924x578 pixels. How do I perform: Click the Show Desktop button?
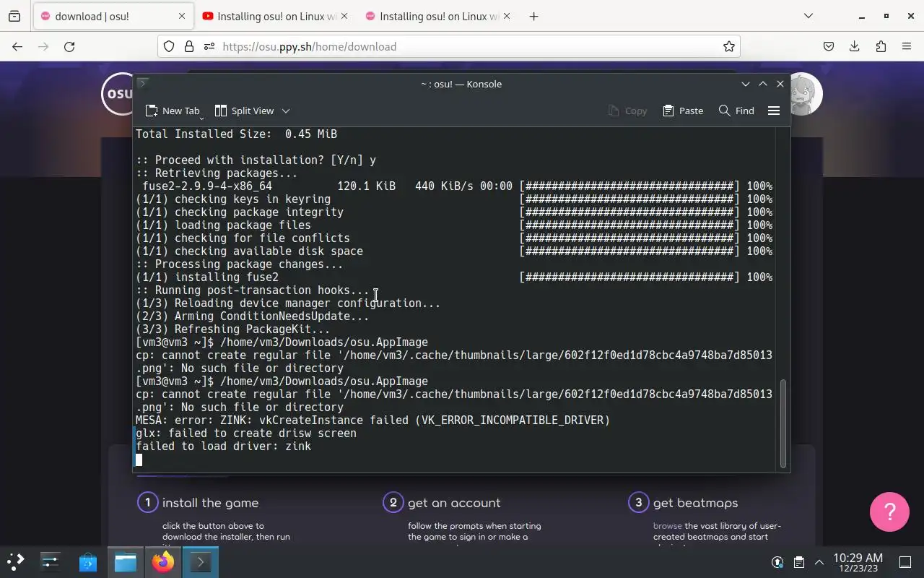905,562
